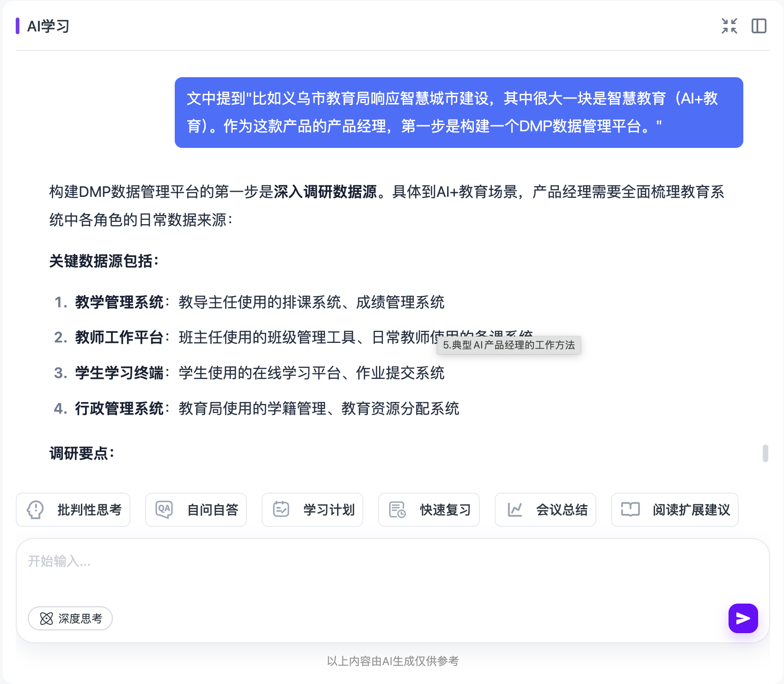Click the atom icon in 深度思考
The width and height of the screenshot is (784, 684).
(x=46, y=618)
